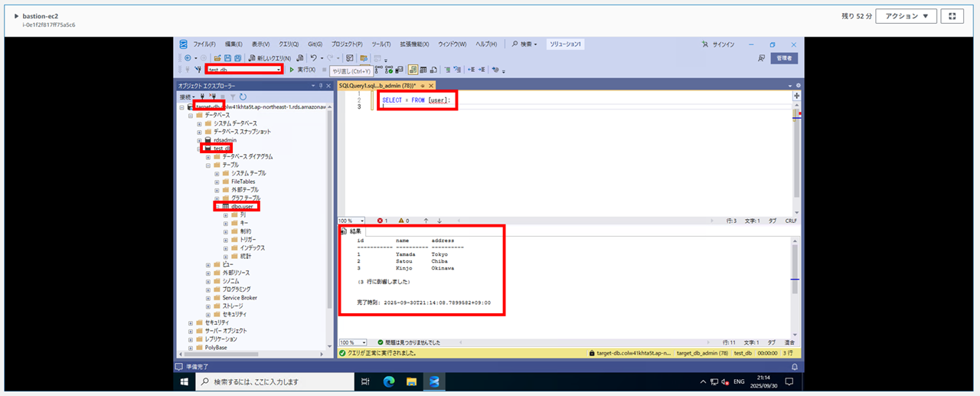Viewport: 980px width, 396px height.
Task: Expand the PolyBase node
Action: (x=190, y=347)
